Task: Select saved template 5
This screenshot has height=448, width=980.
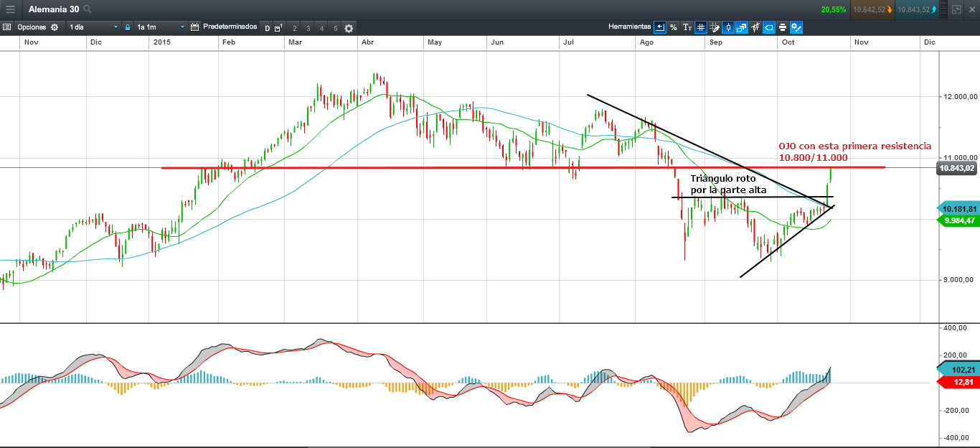Action: tap(335, 28)
